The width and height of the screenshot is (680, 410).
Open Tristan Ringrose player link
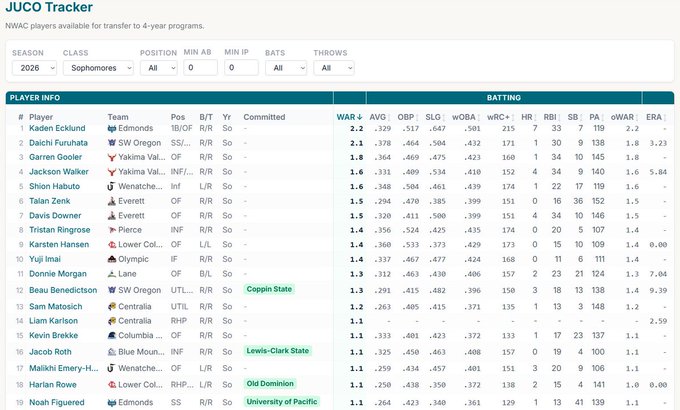point(59,230)
